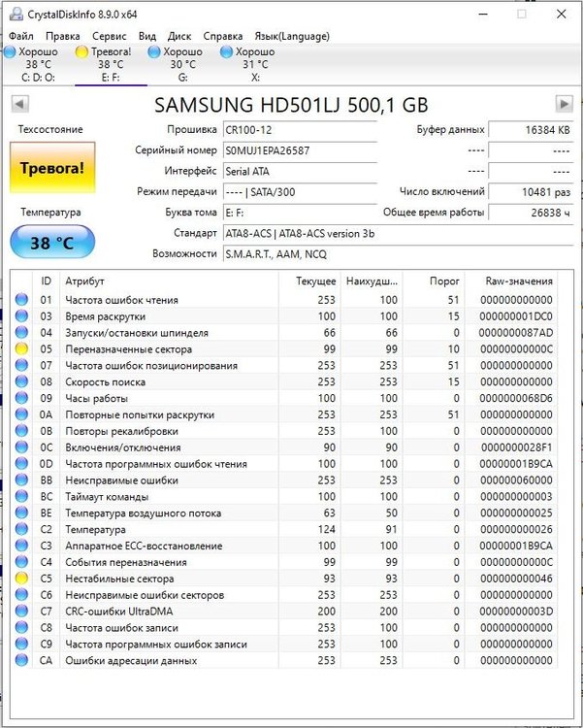Viewport: 583px width, 728px height.
Task: Click status icon for attribute 08
Action: pos(21,381)
